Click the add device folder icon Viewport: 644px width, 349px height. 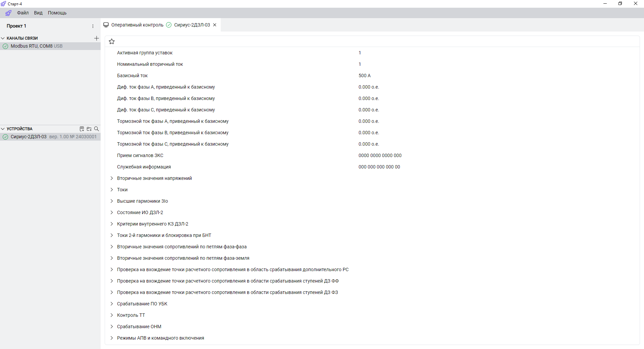coord(89,129)
